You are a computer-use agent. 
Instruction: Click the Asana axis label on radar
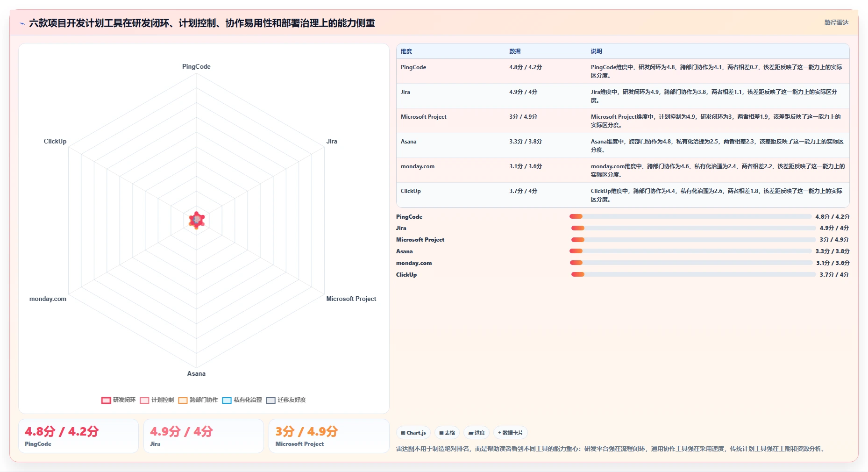196,373
